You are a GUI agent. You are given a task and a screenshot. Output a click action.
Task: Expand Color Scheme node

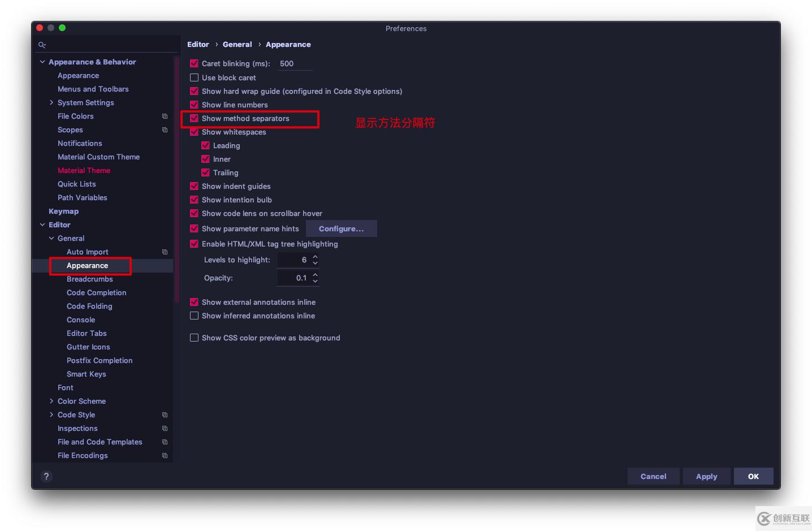tap(51, 401)
